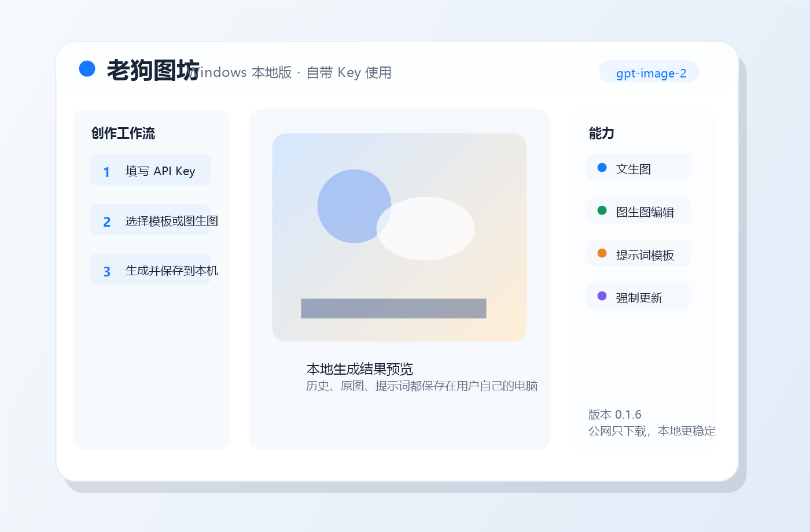The width and height of the screenshot is (810, 532).
Task: Open the 强制更新 capability
Action: pos(639,296)
